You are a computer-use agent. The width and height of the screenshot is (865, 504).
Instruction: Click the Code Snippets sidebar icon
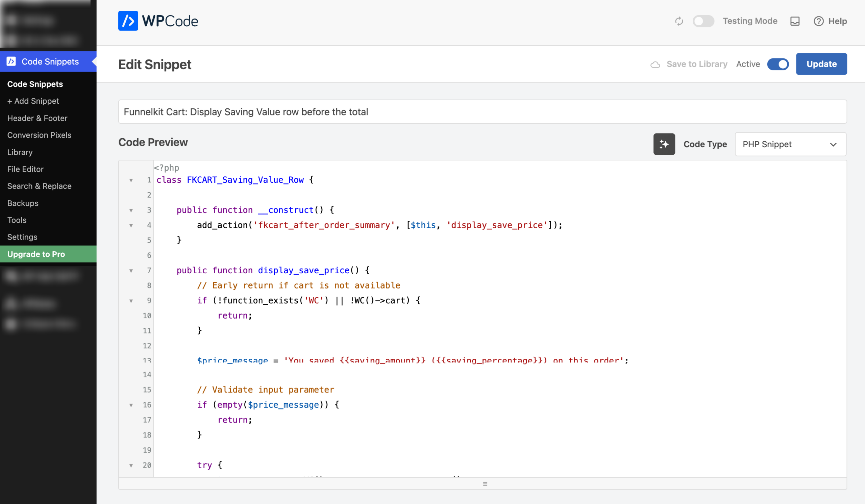11,61
